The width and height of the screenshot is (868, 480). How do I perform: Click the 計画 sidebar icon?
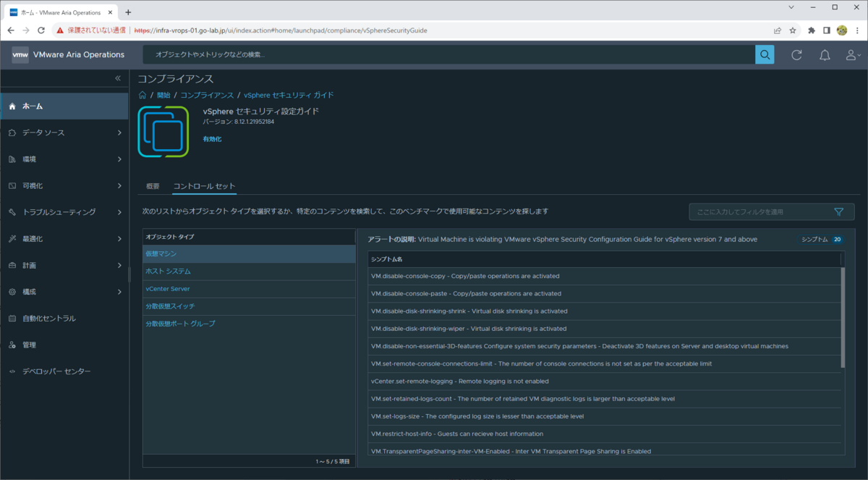pyautogui.click(x=12, y=265)
